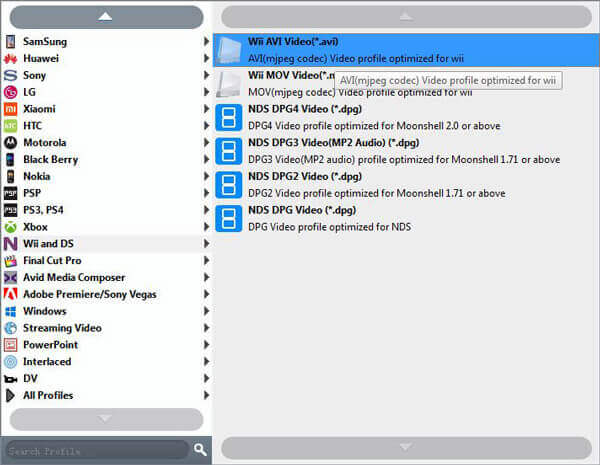This screenshot has width=600, height=465.
Task: Open the LG category label
Action: (x=29, y=92)
